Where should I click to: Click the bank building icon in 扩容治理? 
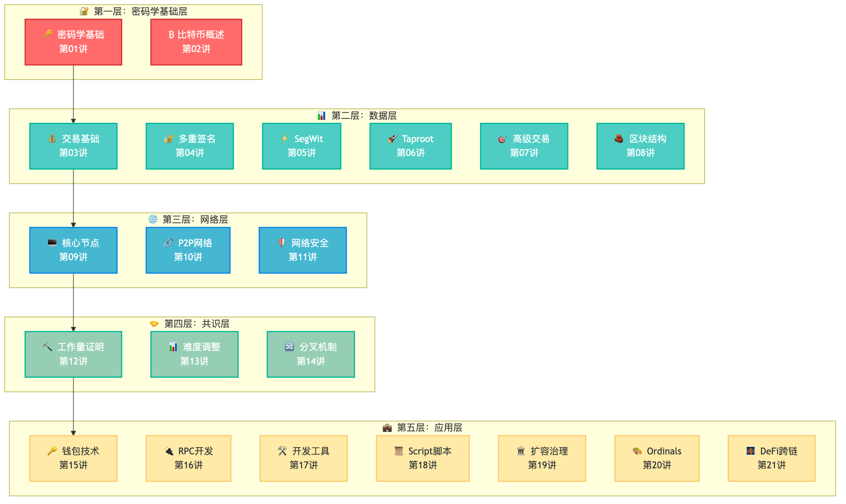(521, 451)
